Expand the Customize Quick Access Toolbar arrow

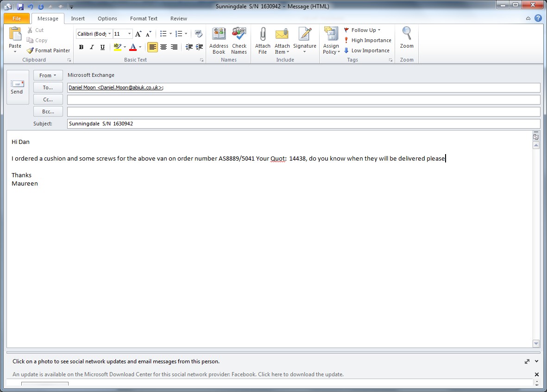(x=71, y=7)
